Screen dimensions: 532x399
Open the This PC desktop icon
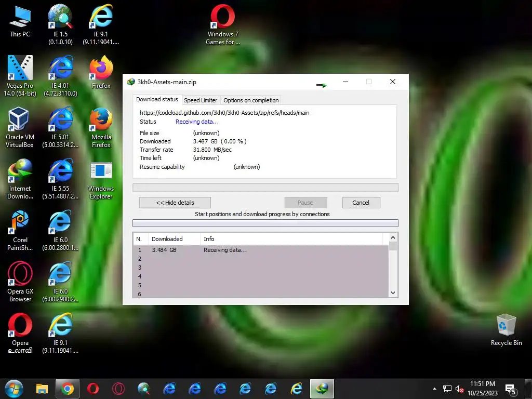(20, 22)
